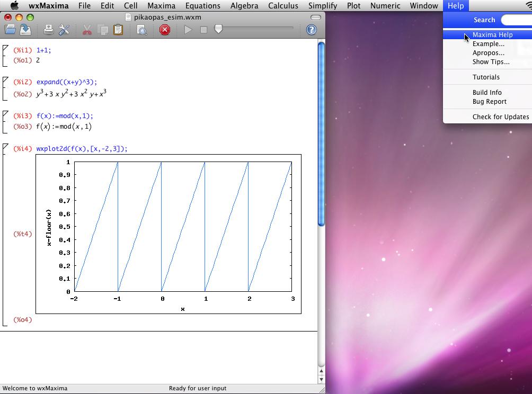
Task: Select Build Info menu entry
Action: click(x=487, y=92)
